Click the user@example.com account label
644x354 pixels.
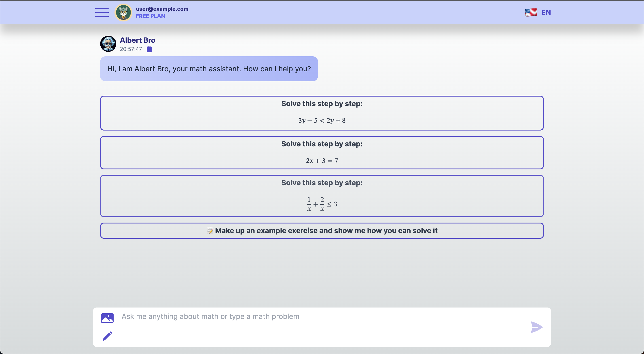click(162, 9)
